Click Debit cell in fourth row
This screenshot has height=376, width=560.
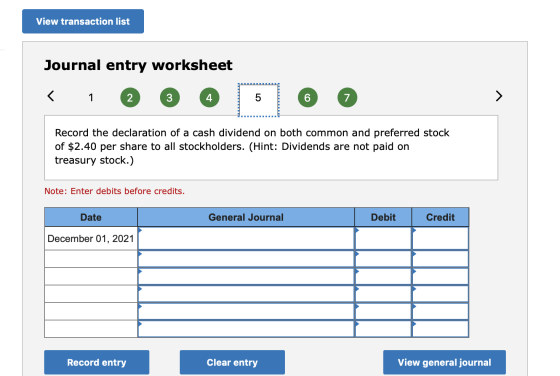[383, 294]
